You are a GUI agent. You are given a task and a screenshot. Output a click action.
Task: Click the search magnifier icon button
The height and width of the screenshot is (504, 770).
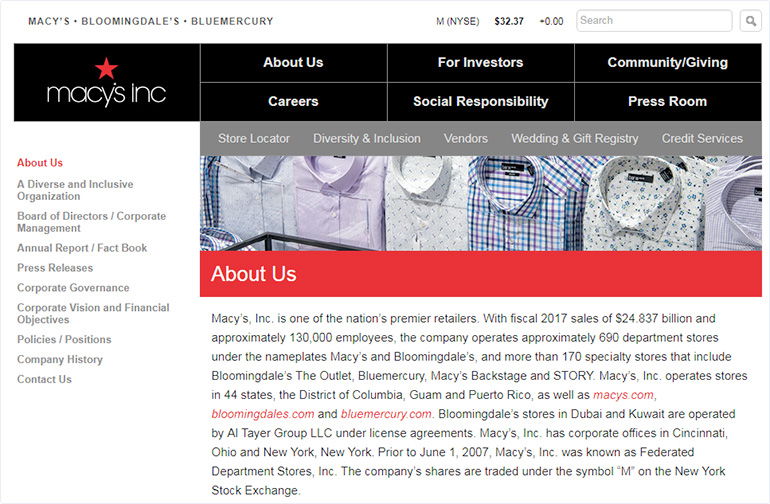(750, 21)
